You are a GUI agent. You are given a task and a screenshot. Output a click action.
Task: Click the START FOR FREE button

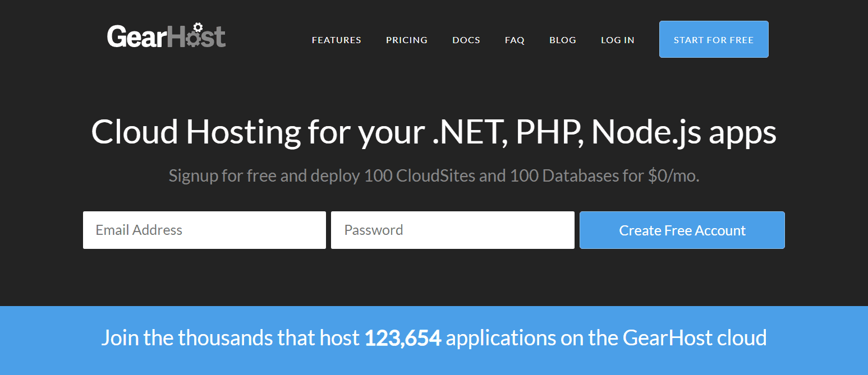tap(713, 39)
